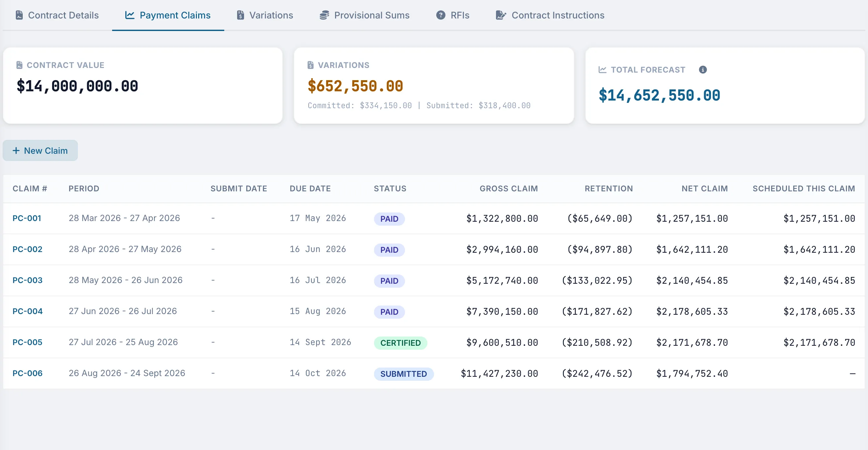Screen dimensions: 868x450
Task: Click the Gross Claim column header
Action: click(509, 188)
